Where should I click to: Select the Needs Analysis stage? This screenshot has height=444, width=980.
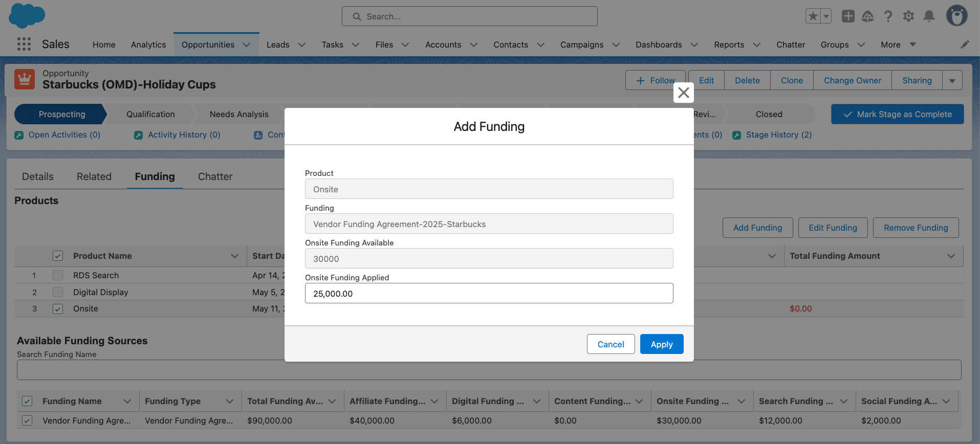239,114
